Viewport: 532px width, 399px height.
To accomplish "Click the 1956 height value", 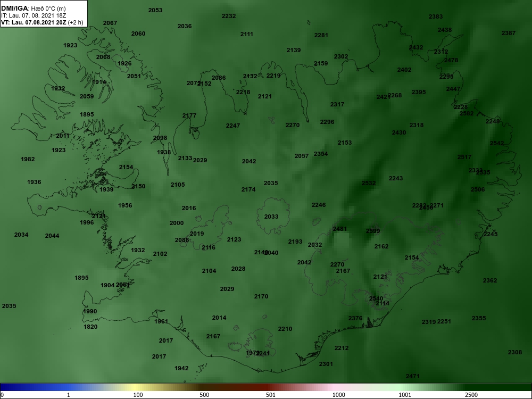I will (x=125, y=205).
